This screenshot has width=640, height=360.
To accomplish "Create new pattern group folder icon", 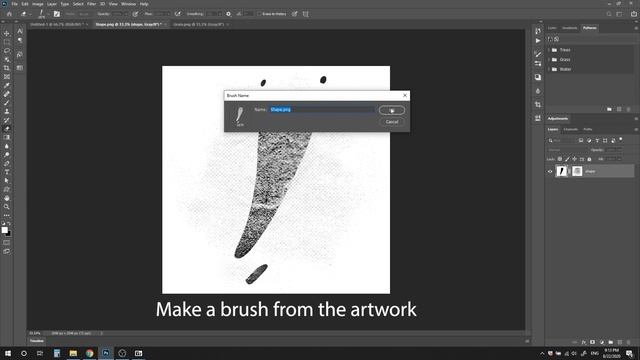I will [x=609, y=109].
